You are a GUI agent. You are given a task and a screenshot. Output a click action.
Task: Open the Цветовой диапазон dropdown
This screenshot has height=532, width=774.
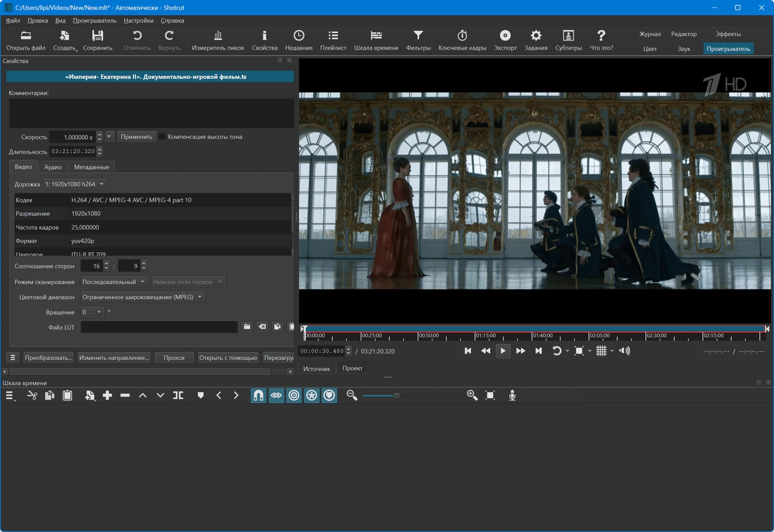pyautogui.click(x=143, y=297)
